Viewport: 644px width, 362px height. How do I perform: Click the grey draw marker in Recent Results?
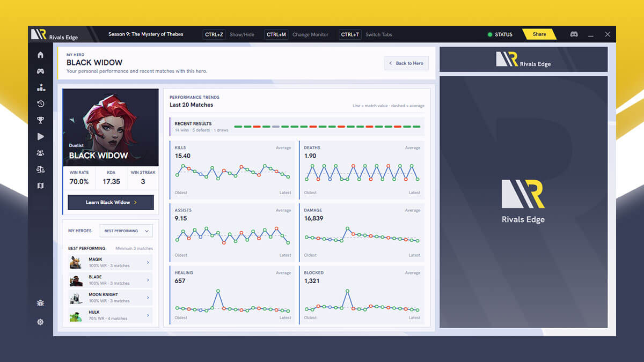coord(276,127)
